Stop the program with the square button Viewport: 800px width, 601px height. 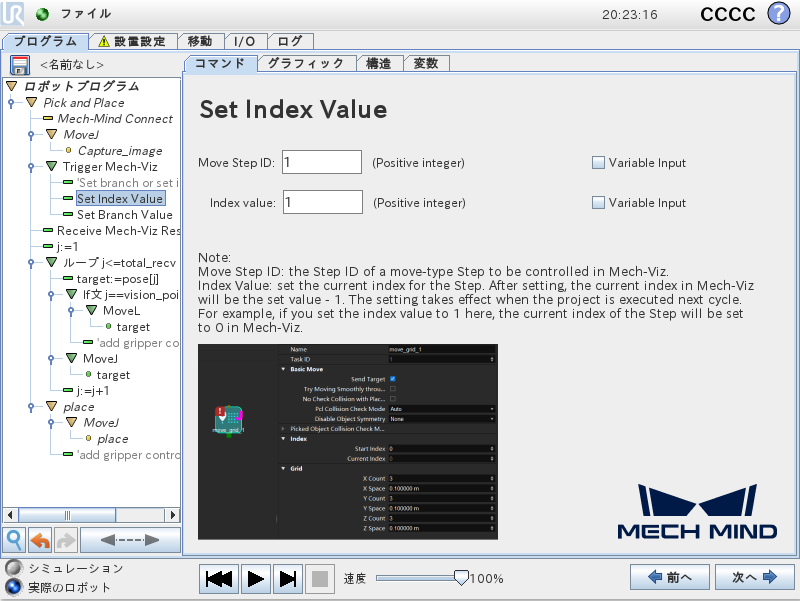tap(320, 579)
